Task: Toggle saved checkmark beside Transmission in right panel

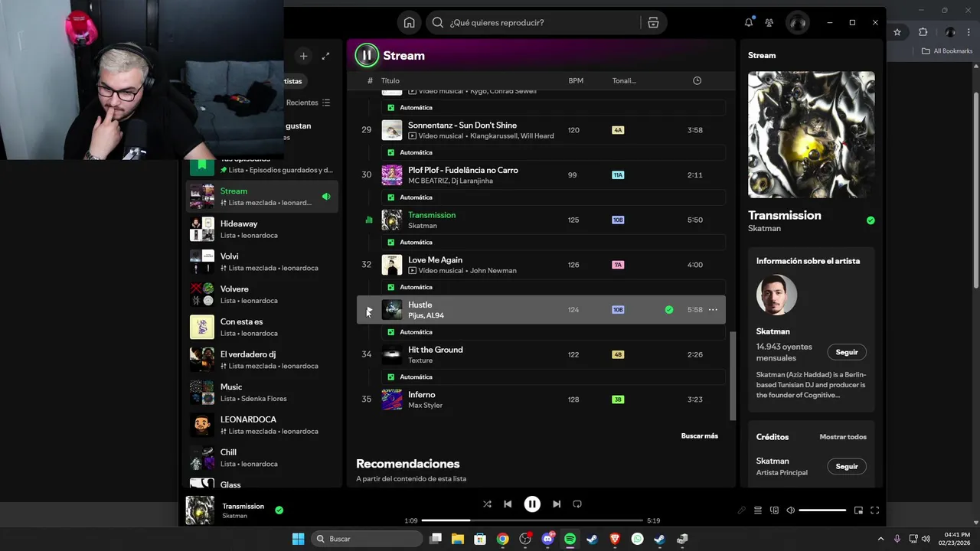Action: (x=871, y=220)
